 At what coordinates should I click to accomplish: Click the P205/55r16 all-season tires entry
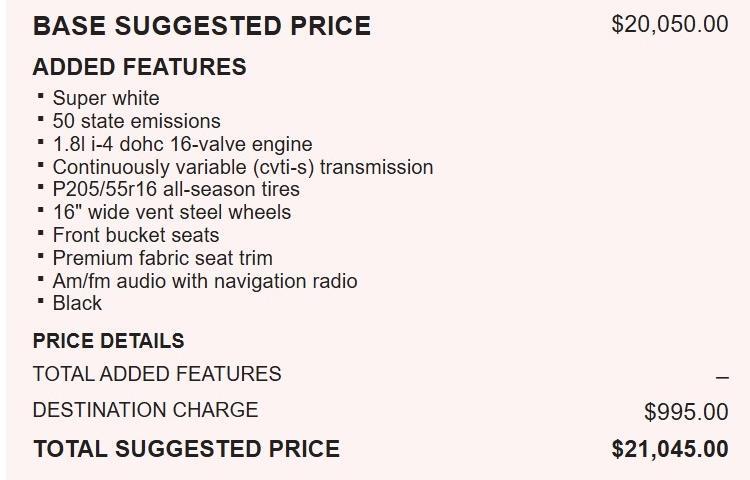click(176, 189)
